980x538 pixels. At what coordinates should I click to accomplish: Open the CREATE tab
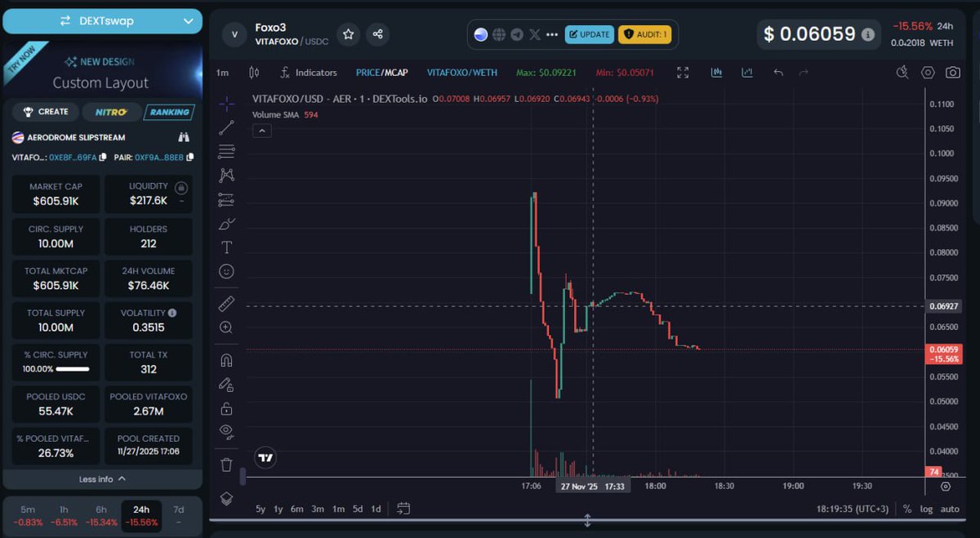click(46, 112)
